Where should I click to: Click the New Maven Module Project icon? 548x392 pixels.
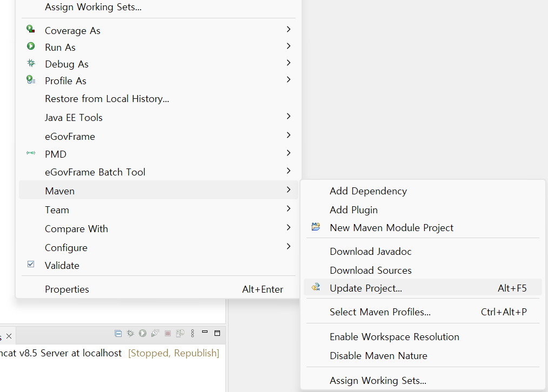pyautogui.click(x=316, y=227)
